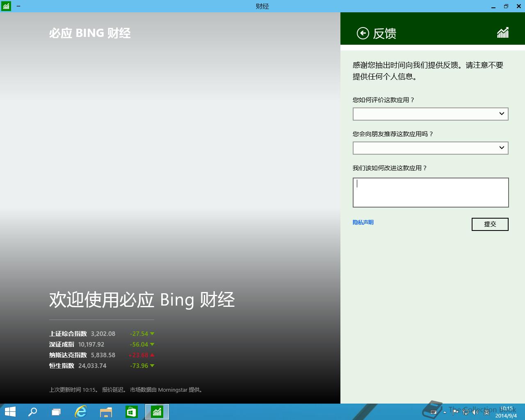The image size is (525, 420).
Task: Select the 恒生指数 index row
Action: point(102,366)
